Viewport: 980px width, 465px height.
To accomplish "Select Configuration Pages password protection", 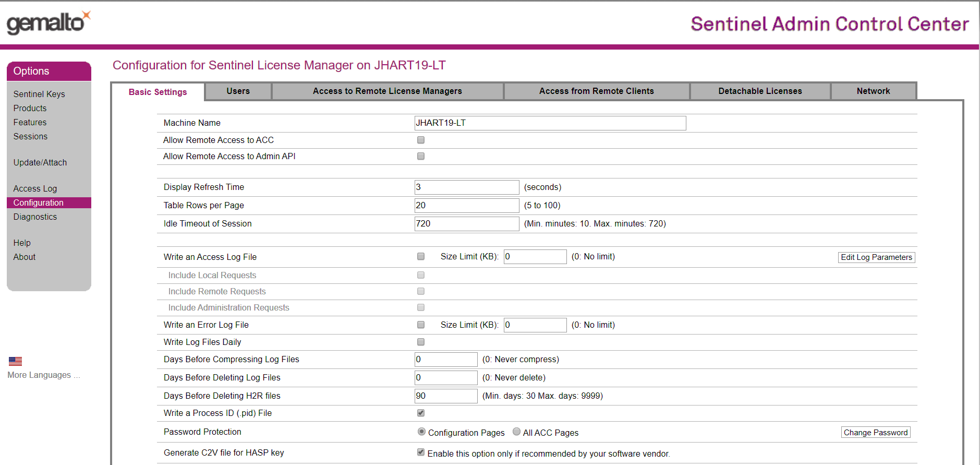I will tap(421, 432).
